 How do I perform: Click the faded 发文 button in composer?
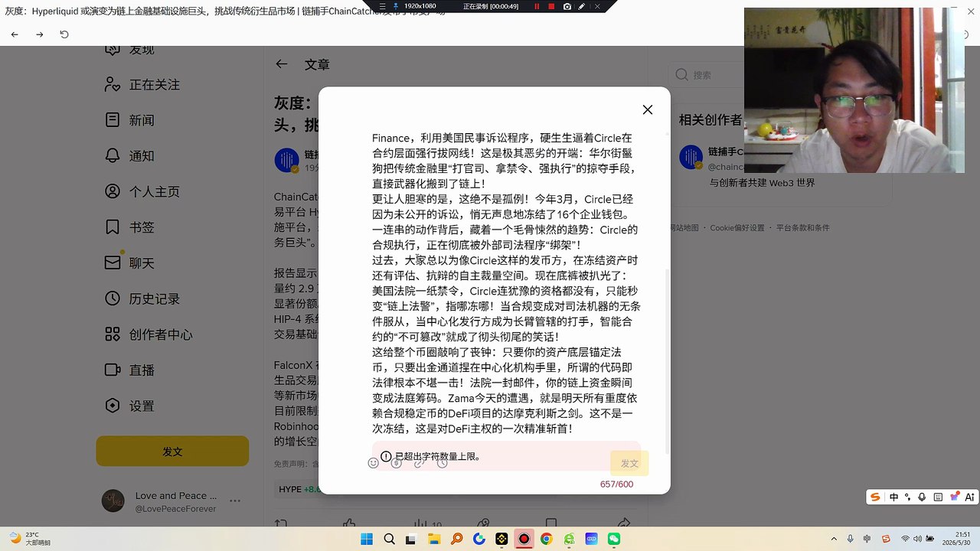(x=629, y=464)
